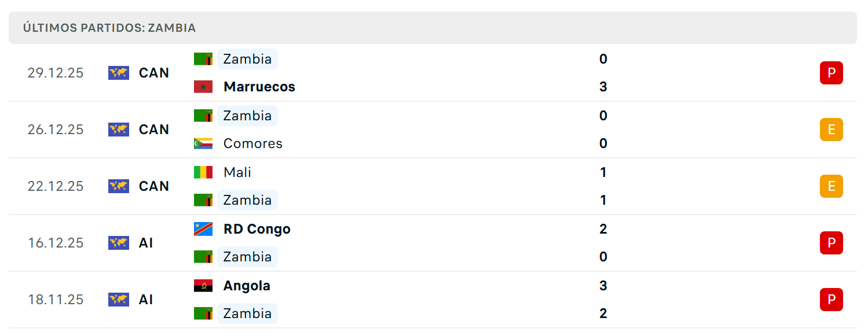This screenshot has width=868, height=336.
Task: Click the world map icon beside 16.12.25
Action: 119,243
